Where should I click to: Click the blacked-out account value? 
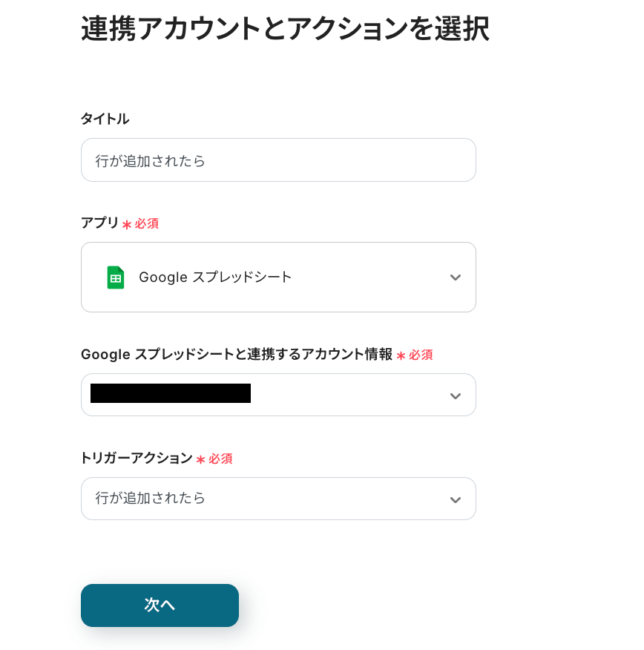pyautogui.click(x=171, y=393)
